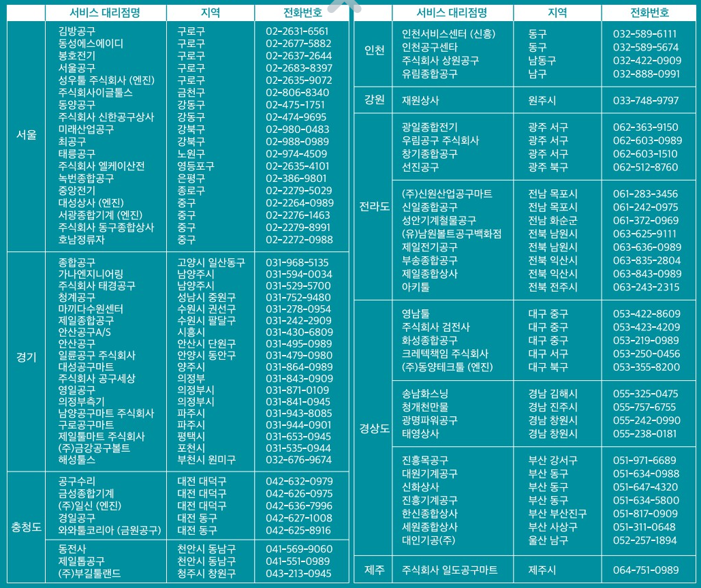Click 남양공구마트 주식회사 entry
The image size is (701, 588).
coord(106,413)
